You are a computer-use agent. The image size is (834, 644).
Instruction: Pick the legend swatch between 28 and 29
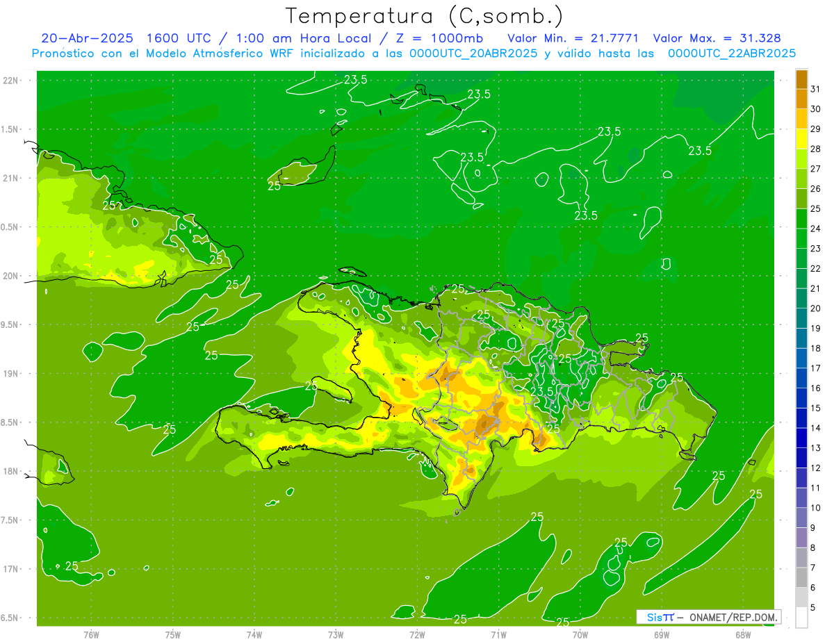click(x=801, y=139)
